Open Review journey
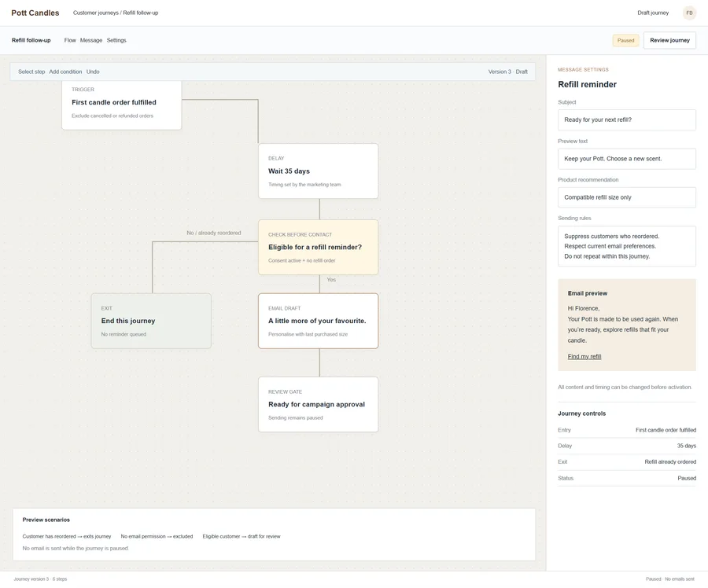 click(669, 40)
